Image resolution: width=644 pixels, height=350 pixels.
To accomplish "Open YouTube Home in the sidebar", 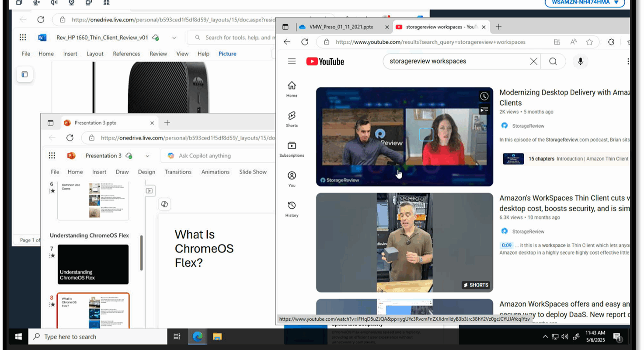I will pyautogui.click(x=292, y=89).
